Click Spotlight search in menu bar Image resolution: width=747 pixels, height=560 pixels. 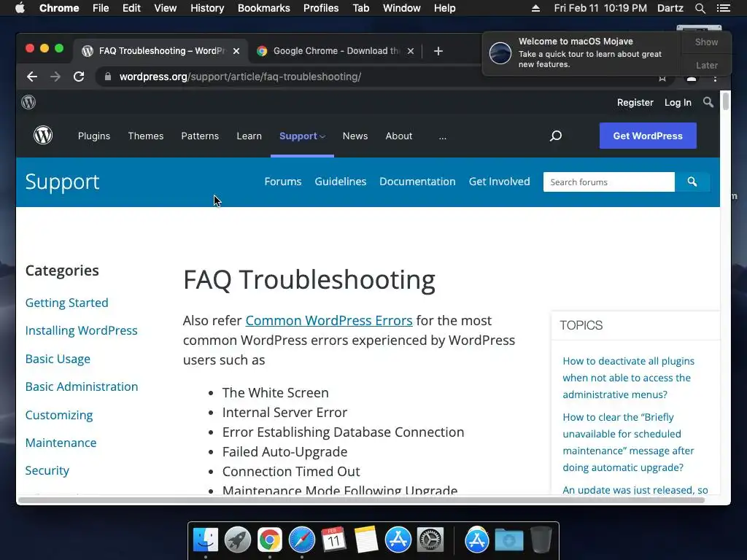click(700, 8)
